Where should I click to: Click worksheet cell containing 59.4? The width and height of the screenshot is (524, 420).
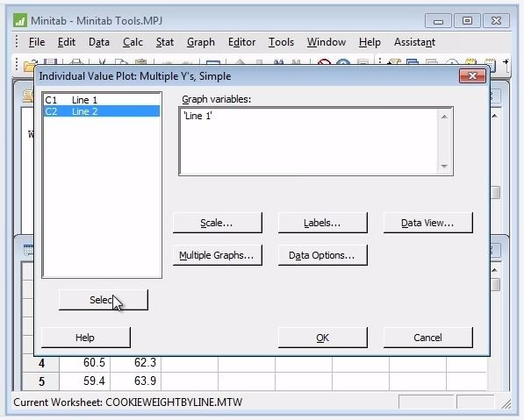(x=85, y=381)
